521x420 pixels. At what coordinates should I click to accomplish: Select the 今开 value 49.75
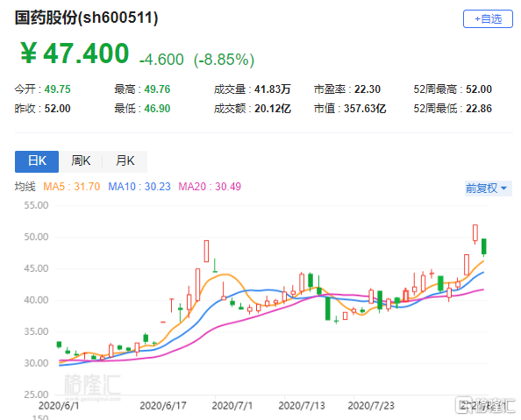(x=58, y=89)
